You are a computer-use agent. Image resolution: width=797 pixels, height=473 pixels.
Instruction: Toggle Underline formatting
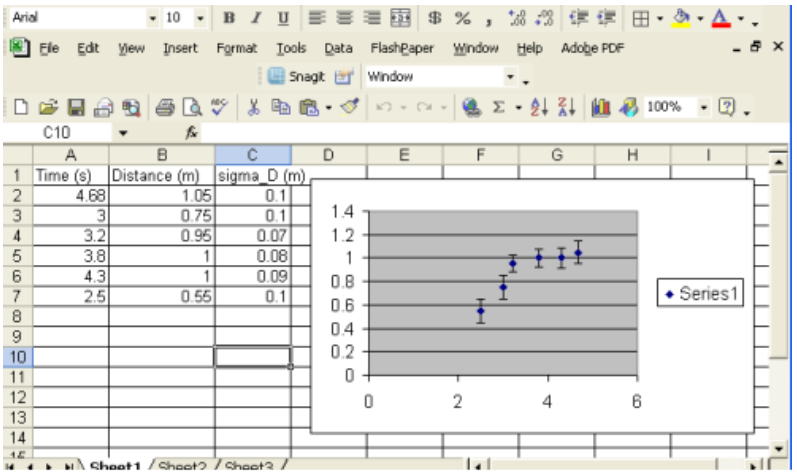tap(282, 19)
